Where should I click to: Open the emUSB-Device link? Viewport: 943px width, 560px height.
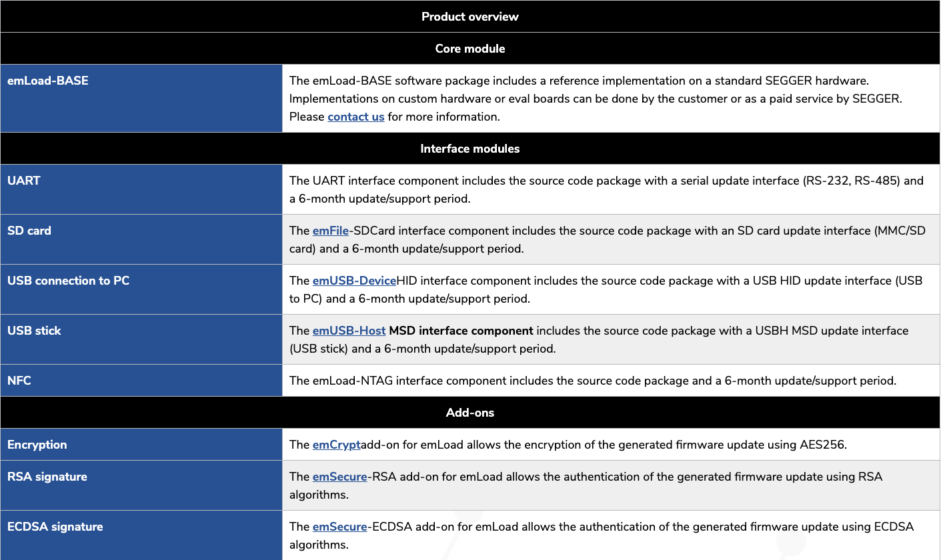[x=355, y=281]
